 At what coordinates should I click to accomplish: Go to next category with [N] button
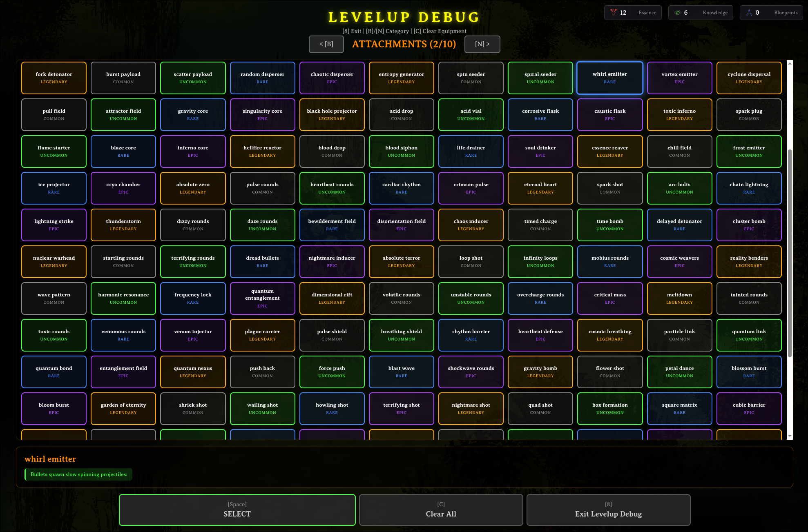click(482, 44)
